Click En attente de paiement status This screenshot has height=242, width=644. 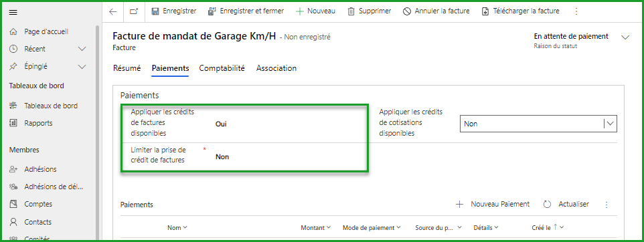(571, 36)
